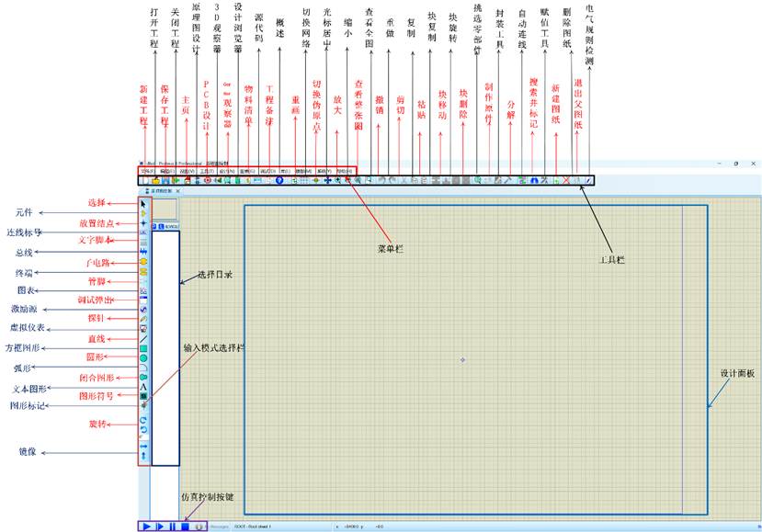Select the Graph mode tool
This screenshot has width=762, height=532.
click(143, 290)
